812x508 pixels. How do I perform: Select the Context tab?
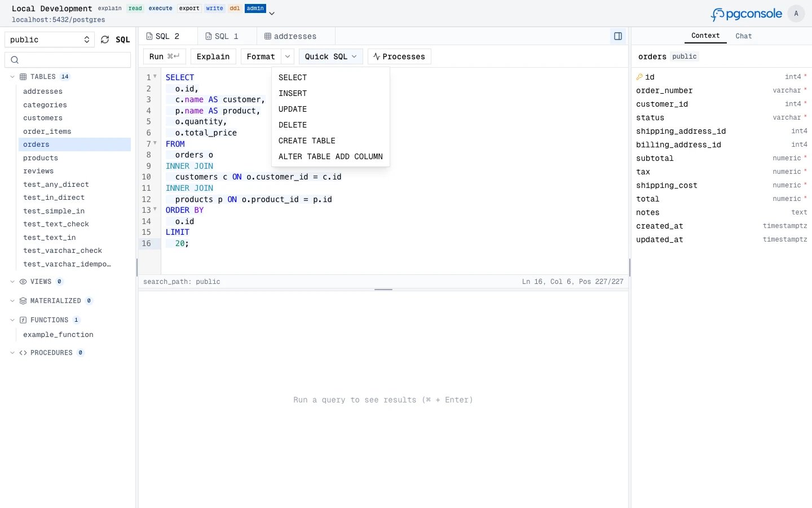click(x=705, y=36)
